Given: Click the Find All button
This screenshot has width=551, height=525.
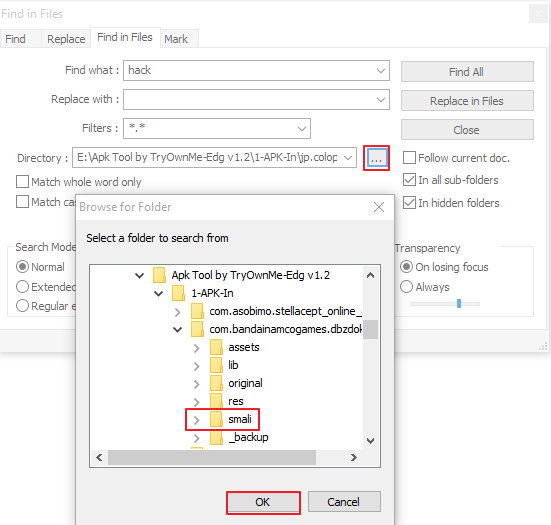Looking at the screenshot, I should pyautogui.click(x=467, y=72).
